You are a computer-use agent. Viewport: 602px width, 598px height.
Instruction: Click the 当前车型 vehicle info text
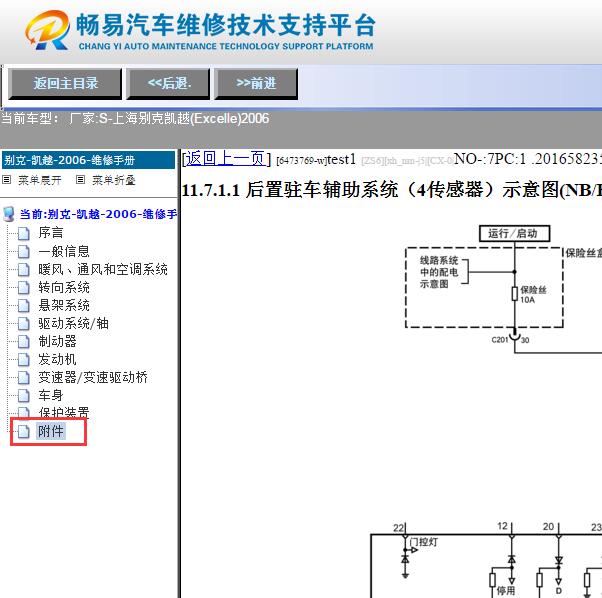[135, 119]
